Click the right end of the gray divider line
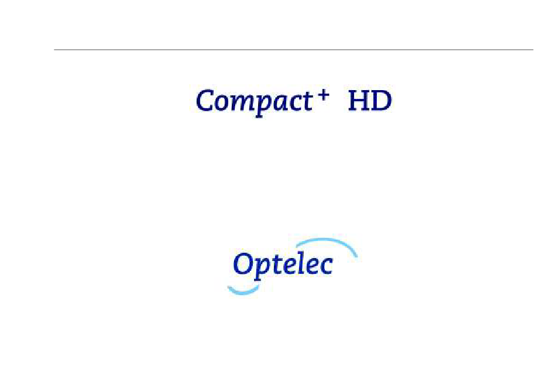The width and height of the screenshot is (556, 392). [533, 50]
